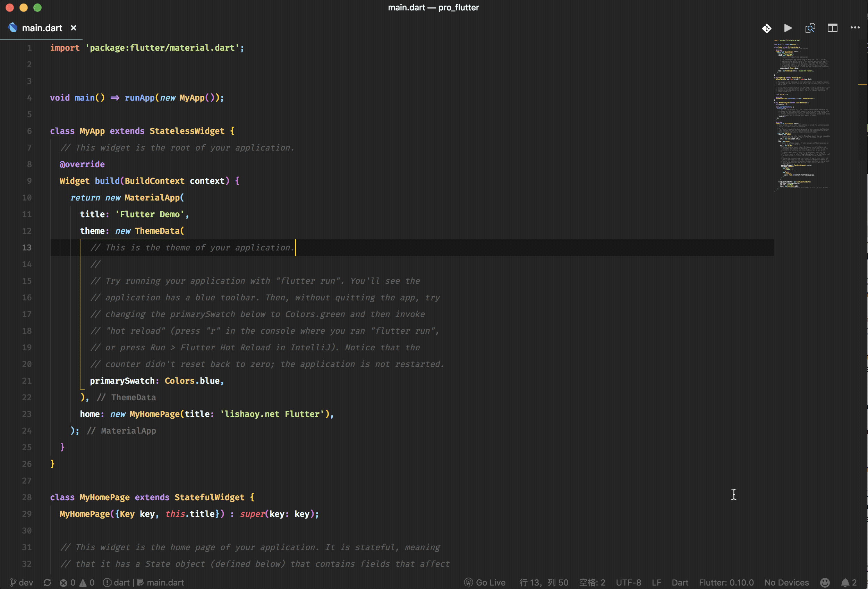868x589 pixels.
Task: Change the Dart language mode
Action: (x=680, y=582)
